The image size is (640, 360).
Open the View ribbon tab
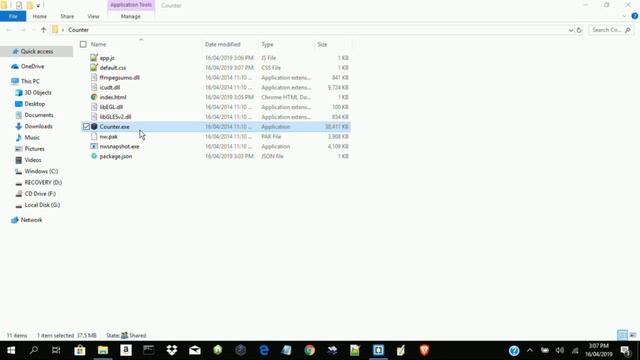[x=93, y=16]
